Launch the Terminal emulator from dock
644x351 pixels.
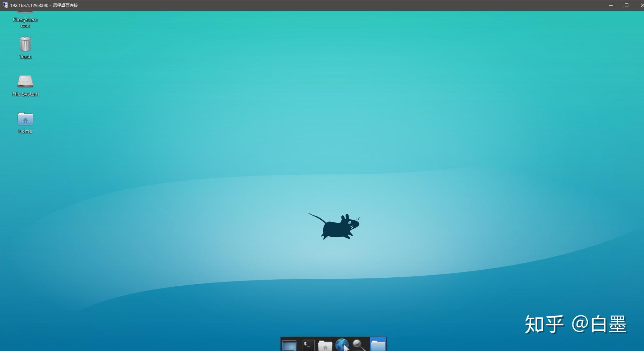pos(308,345)
